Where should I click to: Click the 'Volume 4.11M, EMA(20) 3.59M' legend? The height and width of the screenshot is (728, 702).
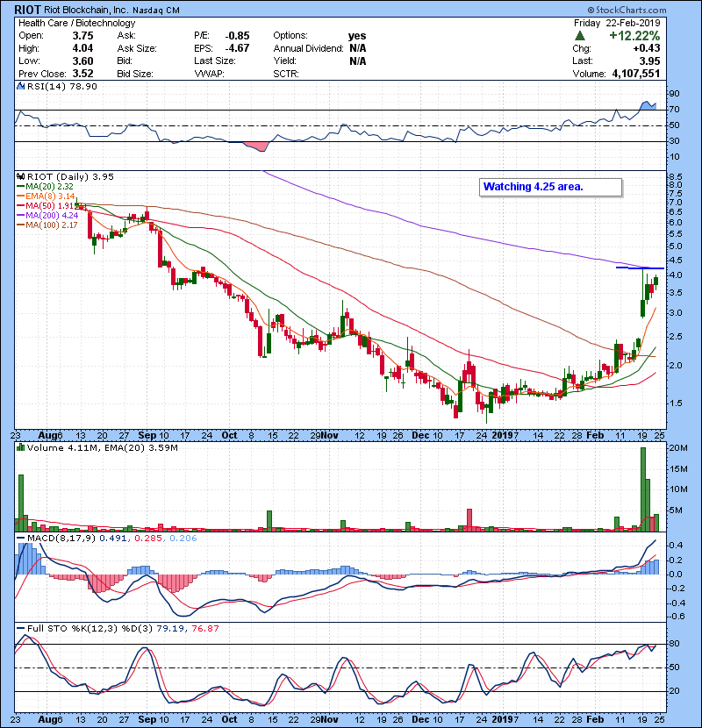[102, 447]
